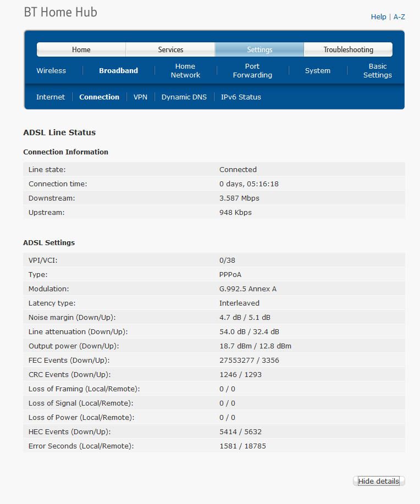The image size is (420, 504).
Task: Click the Downstream label
Action: [52, 198]
